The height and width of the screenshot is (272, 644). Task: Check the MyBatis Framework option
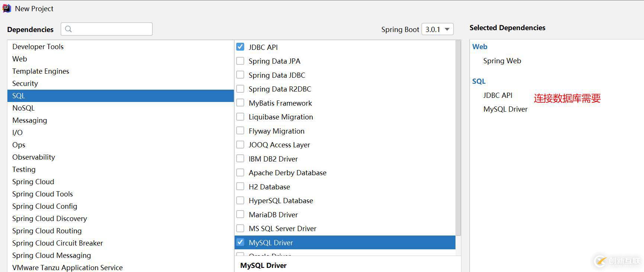240,103
